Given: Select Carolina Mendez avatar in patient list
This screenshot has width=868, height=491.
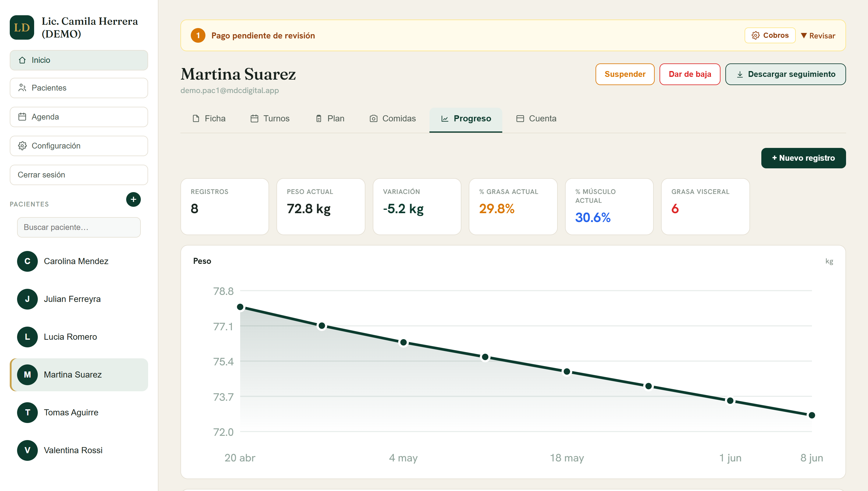Looking at the screenshot, I should (x=27, y=261).
